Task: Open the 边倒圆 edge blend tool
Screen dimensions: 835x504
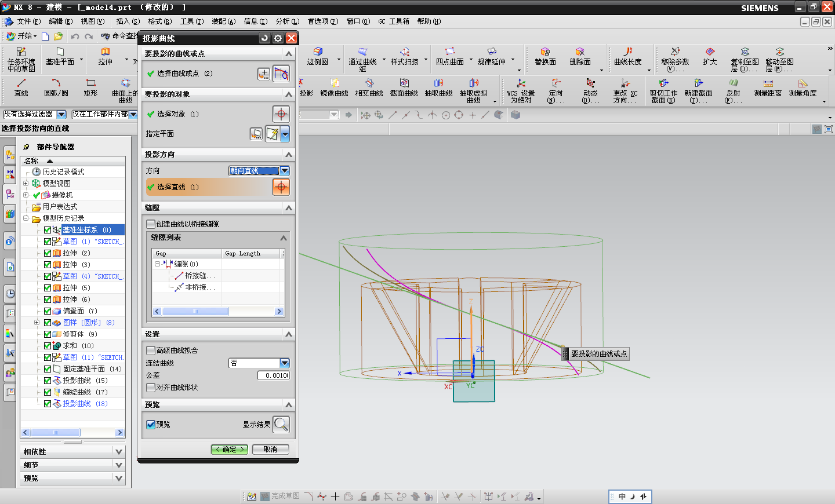Action: pyautogui.click(x=318, y=57)
